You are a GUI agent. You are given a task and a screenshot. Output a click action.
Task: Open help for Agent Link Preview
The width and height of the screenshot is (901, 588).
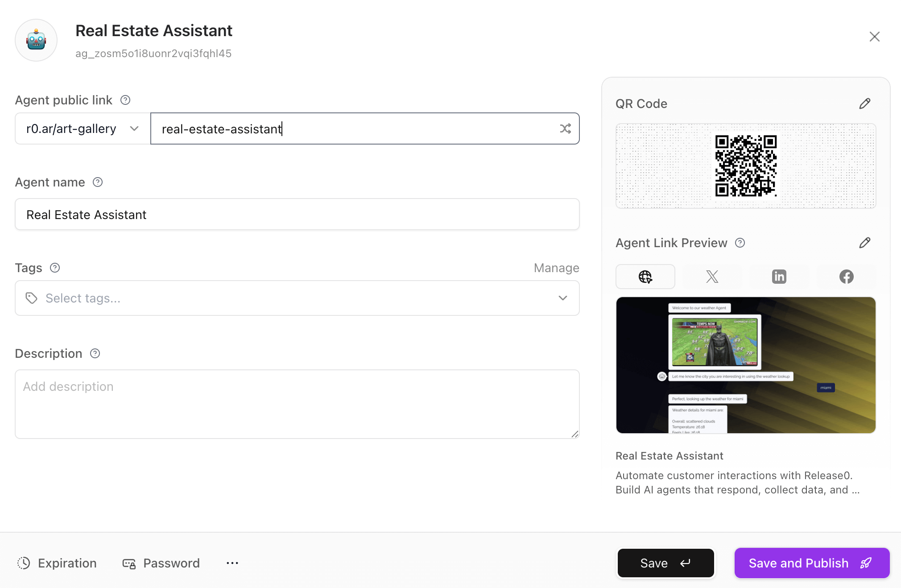click(740, 243)
